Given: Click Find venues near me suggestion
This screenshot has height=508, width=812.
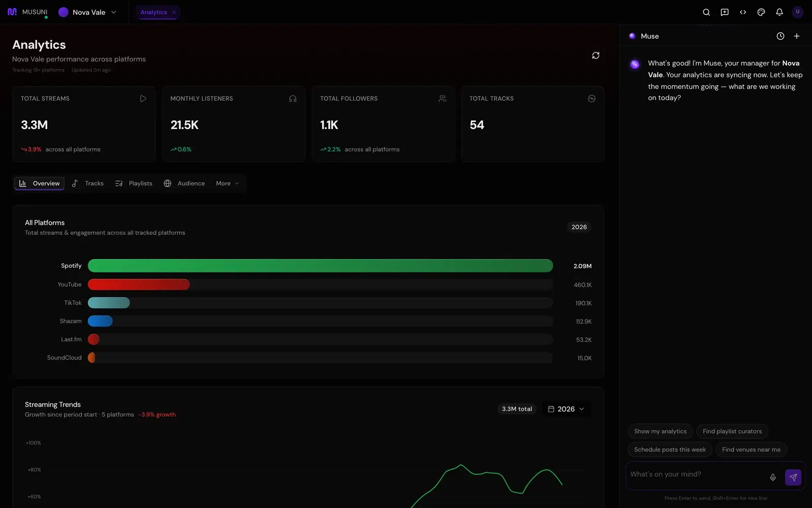Looking at the screenshot, I should click(x=751, y=450).
